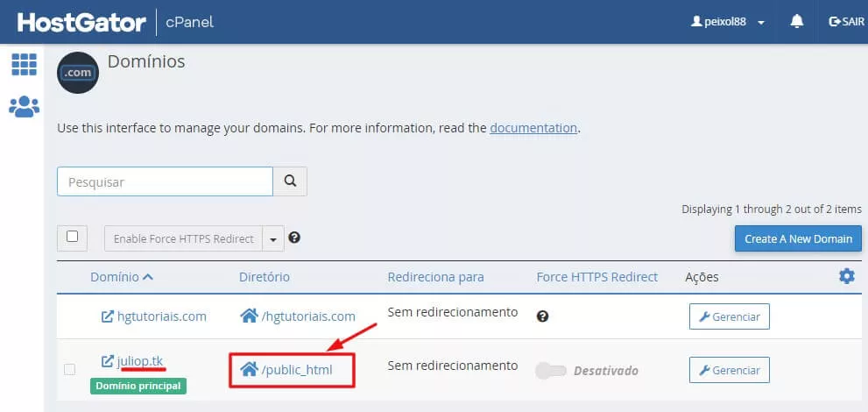Open the notifications bell

[796, 22]
